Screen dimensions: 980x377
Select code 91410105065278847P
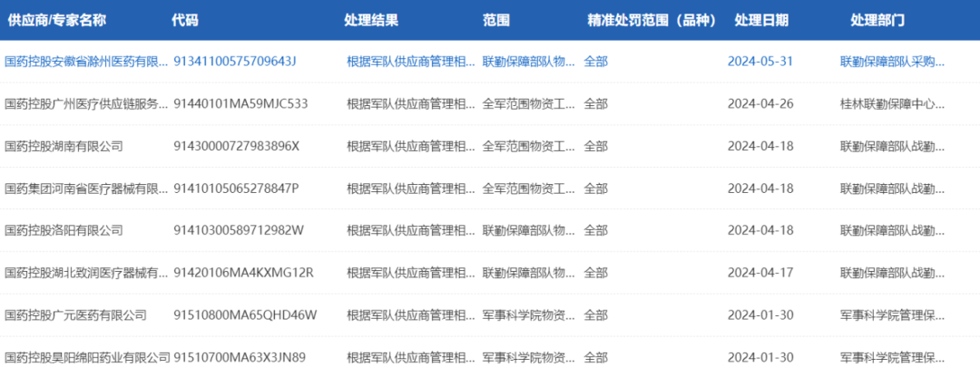tap(236, 188)
